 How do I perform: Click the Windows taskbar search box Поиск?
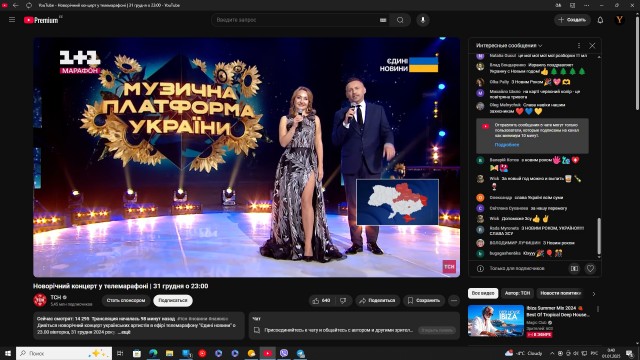(x=64, y=353)
